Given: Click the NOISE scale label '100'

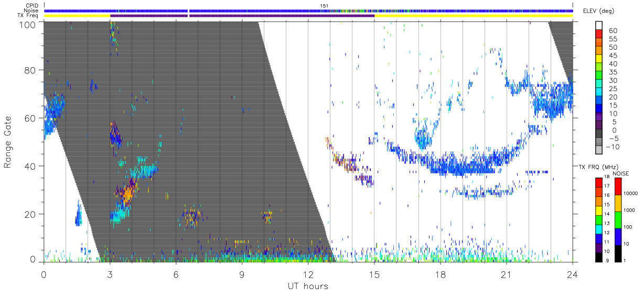Looking at the screenshot, I should pyautogui.click(x=628, y=227).
